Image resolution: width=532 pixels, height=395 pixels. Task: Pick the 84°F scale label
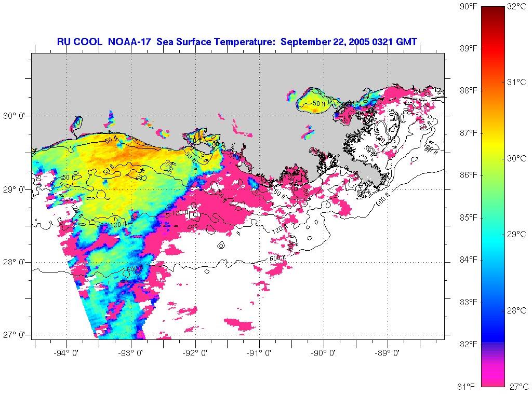click(x=469, y=260)
